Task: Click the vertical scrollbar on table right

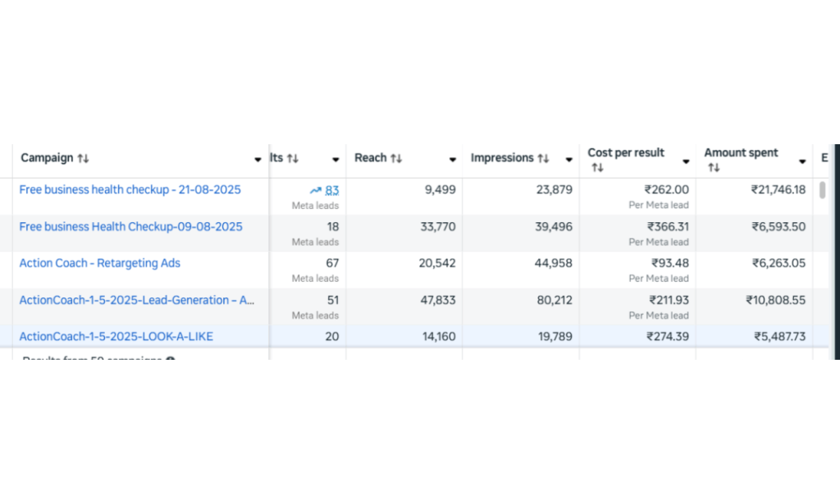Action: pos(822,191)
